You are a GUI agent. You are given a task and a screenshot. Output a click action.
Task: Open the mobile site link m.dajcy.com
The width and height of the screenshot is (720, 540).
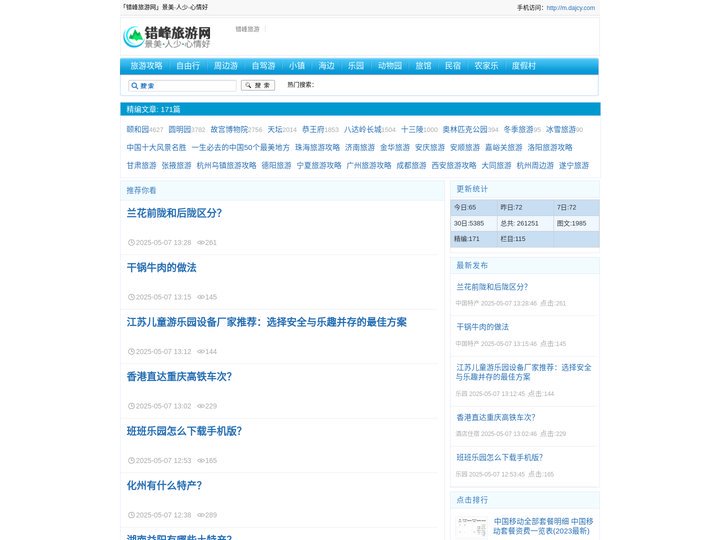coord(571,8)
